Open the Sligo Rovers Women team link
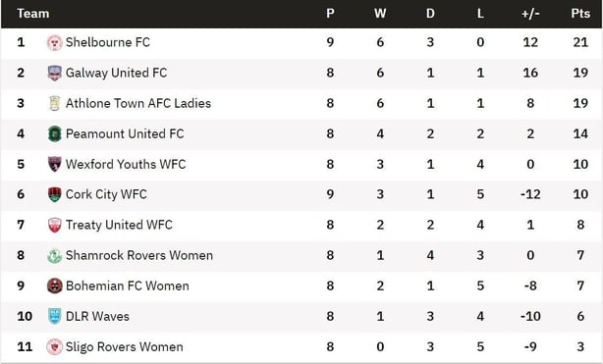 click(x=124, y=346)
